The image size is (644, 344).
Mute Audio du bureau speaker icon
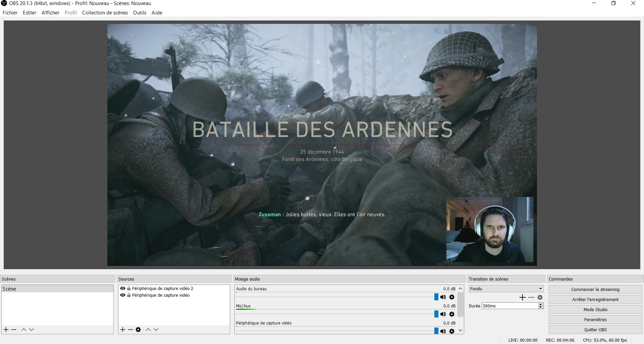pos(443,297)
